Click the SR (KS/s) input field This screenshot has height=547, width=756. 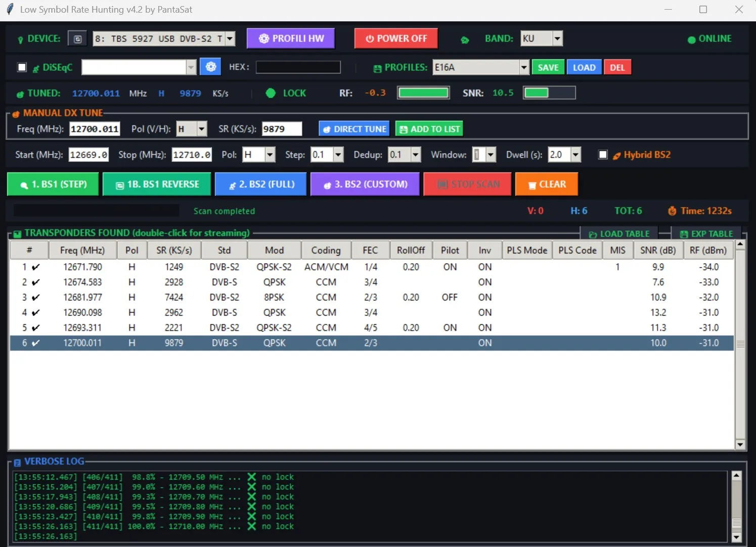pos(282,129)
